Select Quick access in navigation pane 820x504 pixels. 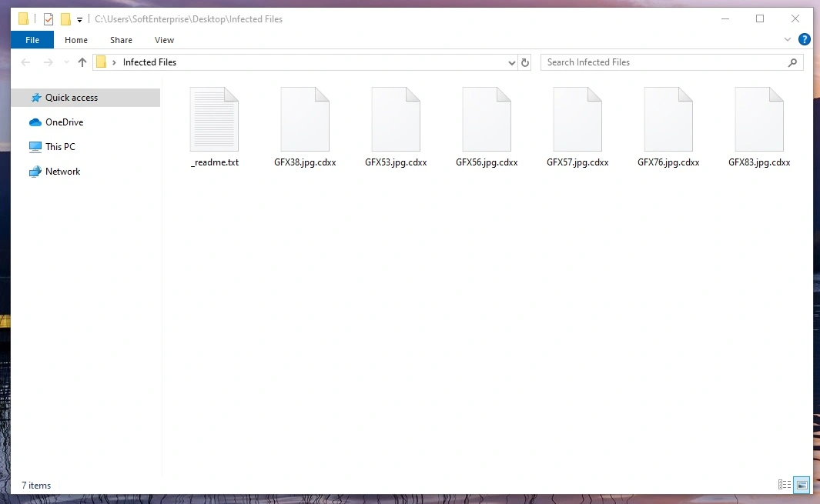(85, 98)
